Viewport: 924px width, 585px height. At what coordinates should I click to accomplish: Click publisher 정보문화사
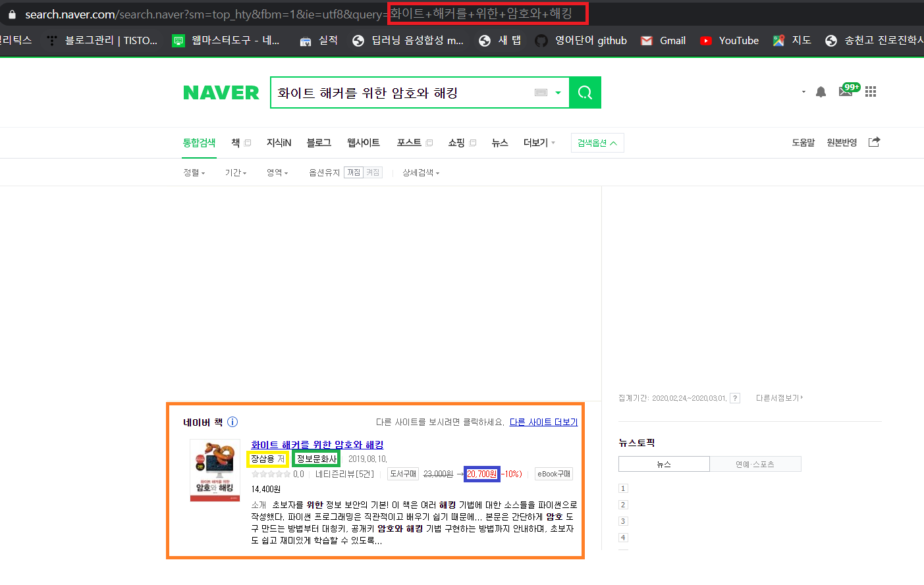coord(316,459)
